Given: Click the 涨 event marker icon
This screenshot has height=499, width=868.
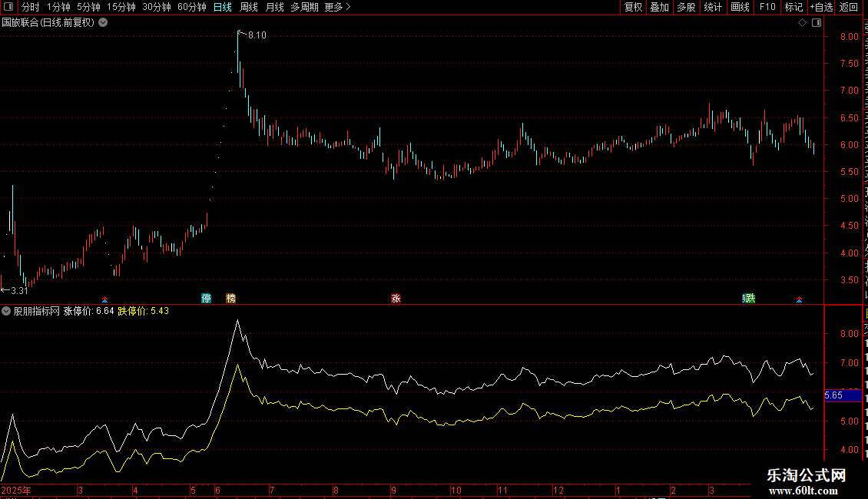Looking at the screenshot, I should pos(396,299).
